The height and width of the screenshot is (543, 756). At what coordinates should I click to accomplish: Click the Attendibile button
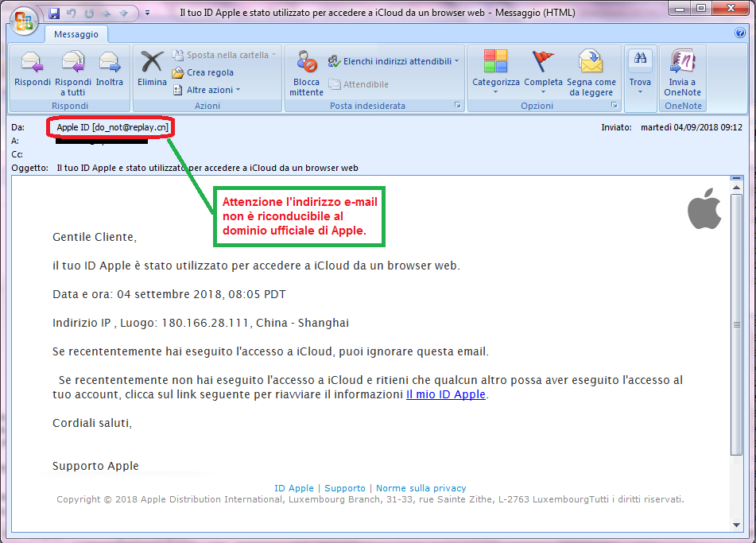click(x=359, y=84)
